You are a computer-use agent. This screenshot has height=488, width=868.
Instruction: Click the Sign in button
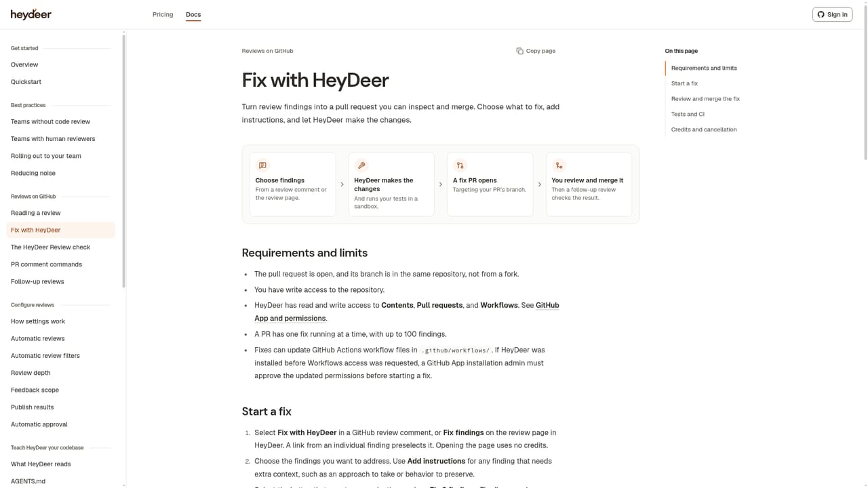832,14
